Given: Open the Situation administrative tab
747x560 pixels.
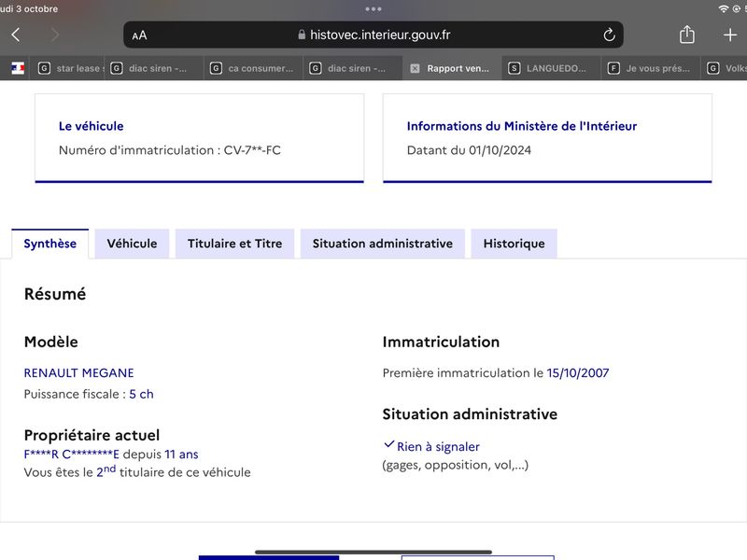Looking at the screenshot, I should coord(383,244).
